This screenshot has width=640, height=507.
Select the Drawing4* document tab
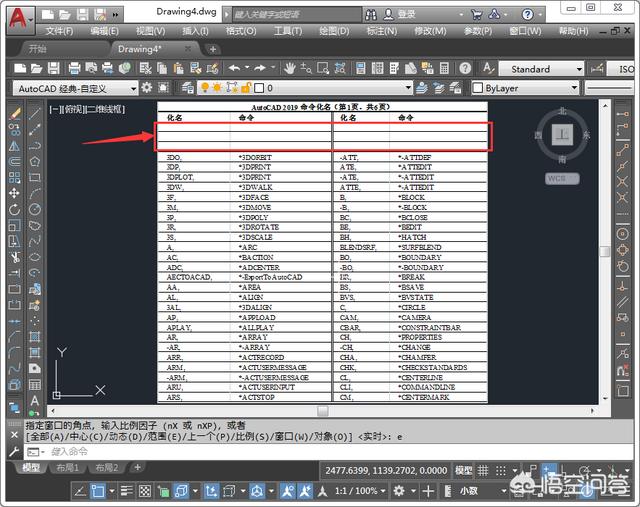coord(140,49)
